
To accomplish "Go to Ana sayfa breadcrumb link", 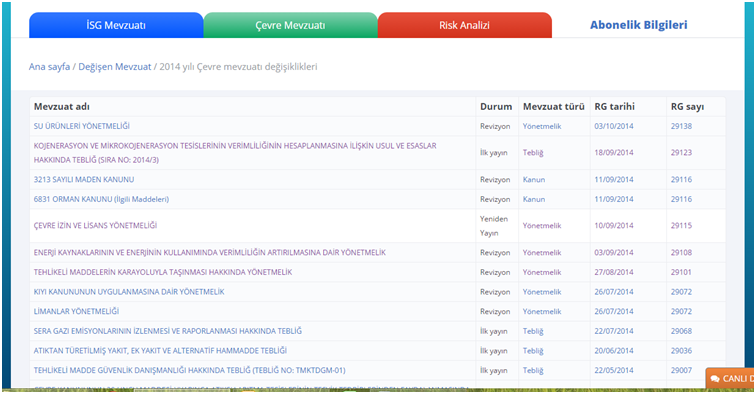I will click(x=49, y=67).
